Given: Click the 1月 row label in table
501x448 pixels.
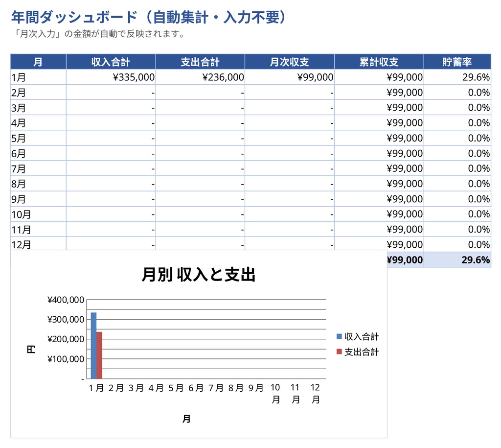Looking at the screenshot, I should click(38, 77).
